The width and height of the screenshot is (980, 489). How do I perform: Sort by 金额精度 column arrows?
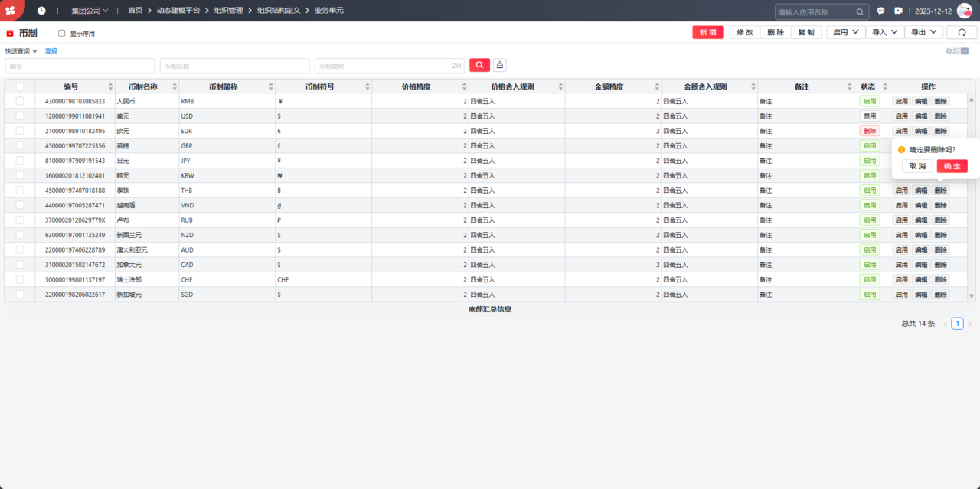(657, 86)
